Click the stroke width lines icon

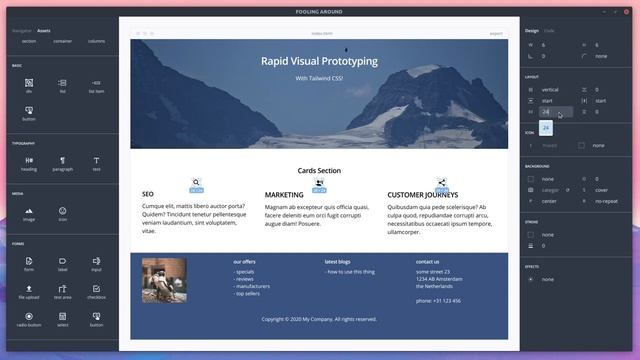point(531,246)
